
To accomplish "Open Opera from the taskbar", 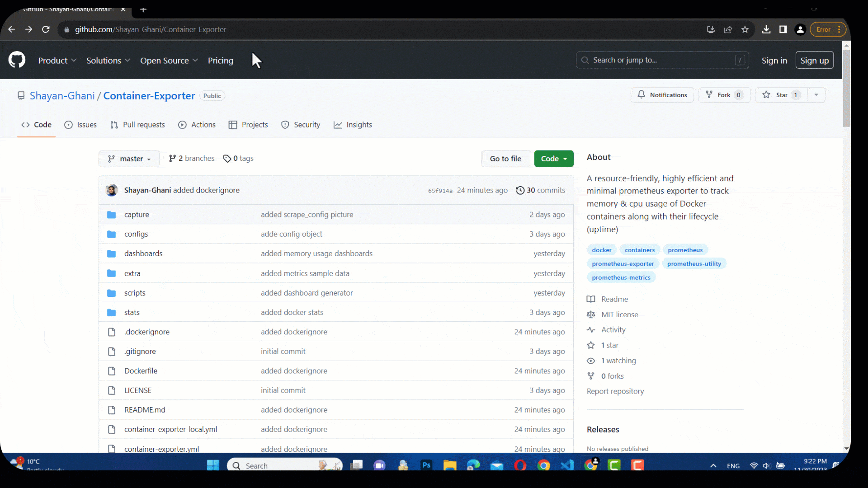I will tap(520, 465).
